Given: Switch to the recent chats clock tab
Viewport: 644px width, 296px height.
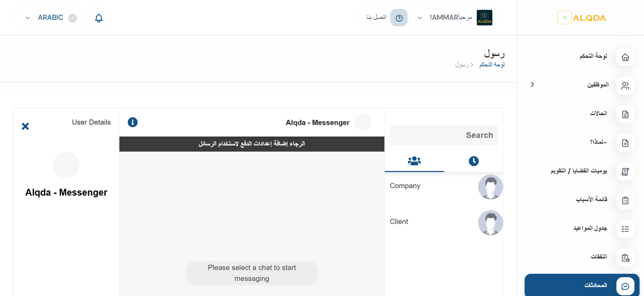Looking at the screenshot, I should pos(474,161).
